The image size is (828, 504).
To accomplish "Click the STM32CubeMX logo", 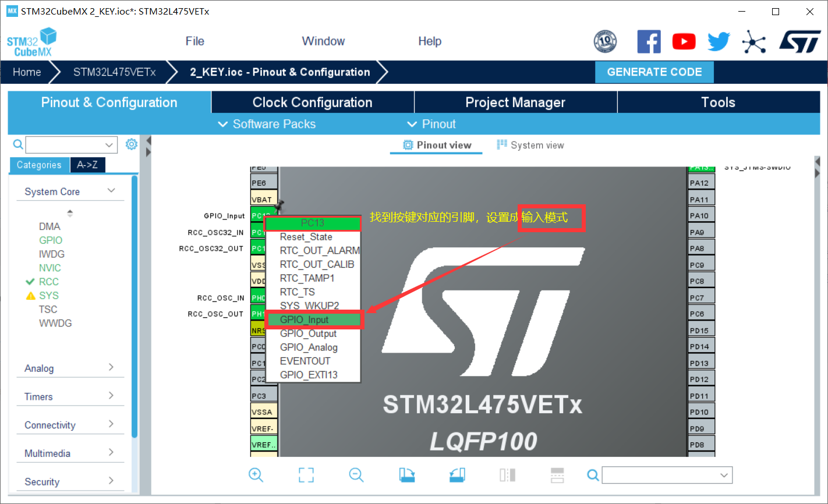I will click(32, 42).
